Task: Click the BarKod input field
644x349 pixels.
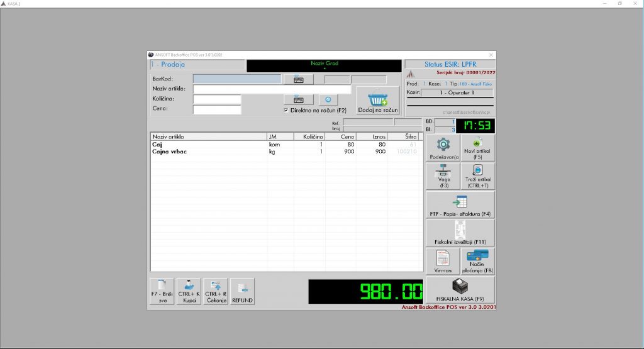Action: 237,79
